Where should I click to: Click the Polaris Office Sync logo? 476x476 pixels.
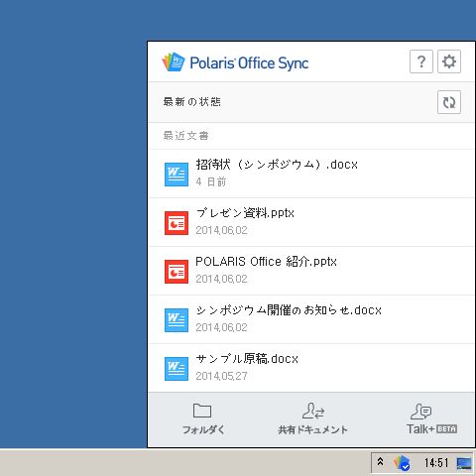tap(174, 61)
